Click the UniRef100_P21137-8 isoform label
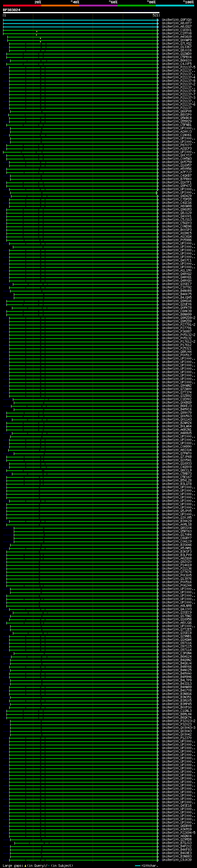 (x=179, y=81)
